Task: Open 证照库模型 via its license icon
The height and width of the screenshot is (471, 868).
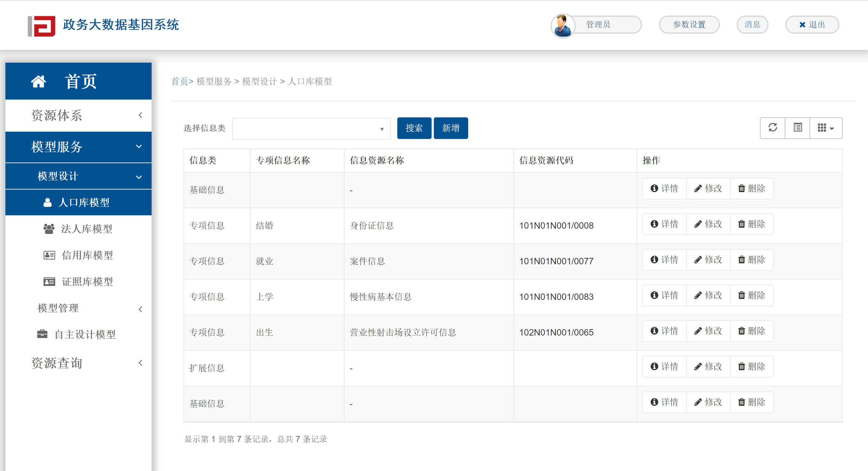Action: 49,281
